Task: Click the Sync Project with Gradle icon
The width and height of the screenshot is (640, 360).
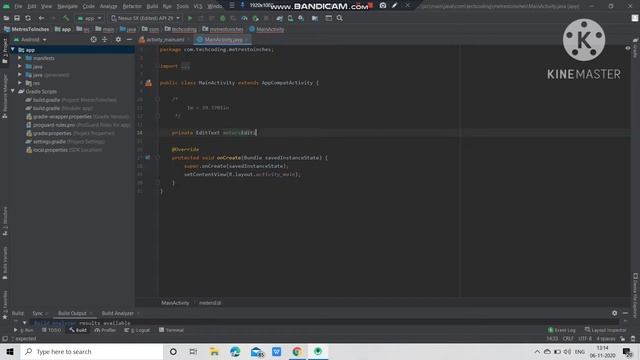Action: coord(280,18)
